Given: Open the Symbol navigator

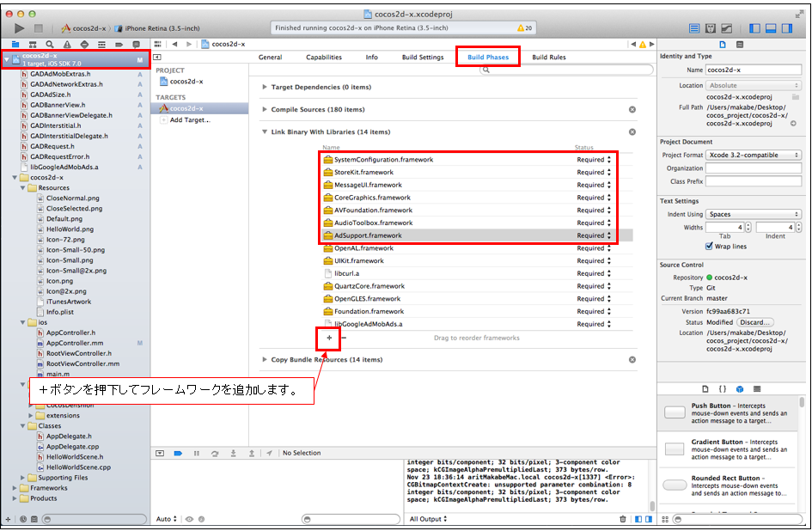Looking at the screenshot, I should 33,45.
